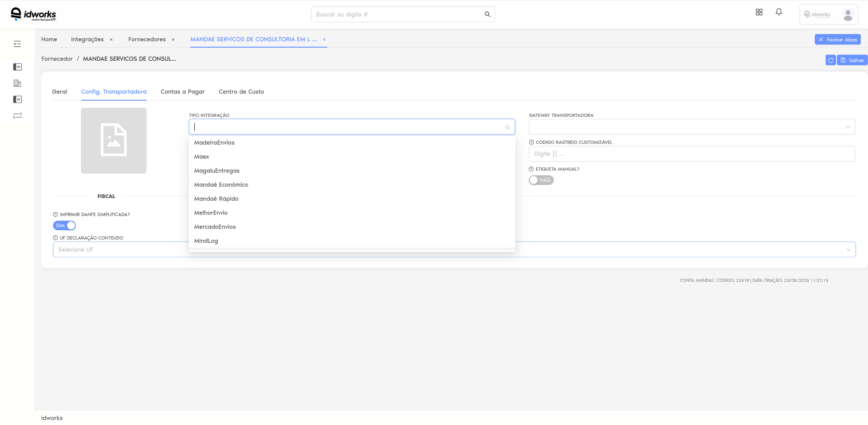Open the apps grid icon
868x425 pixels.
pyautogui.click(x=759, y=12)
